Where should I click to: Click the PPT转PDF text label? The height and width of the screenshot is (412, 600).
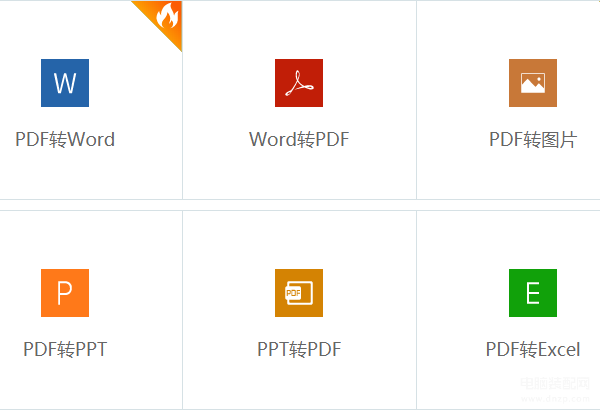click(x=299, y=349)
